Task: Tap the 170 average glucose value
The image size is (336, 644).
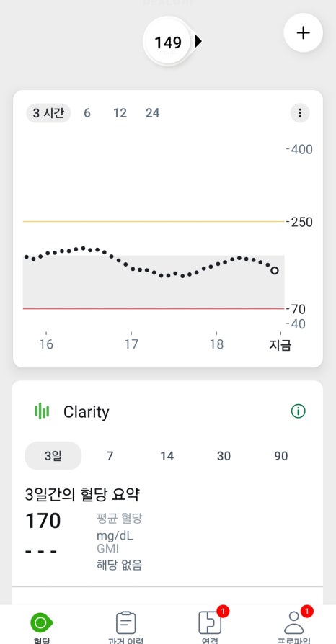Action: click(43, 522)
